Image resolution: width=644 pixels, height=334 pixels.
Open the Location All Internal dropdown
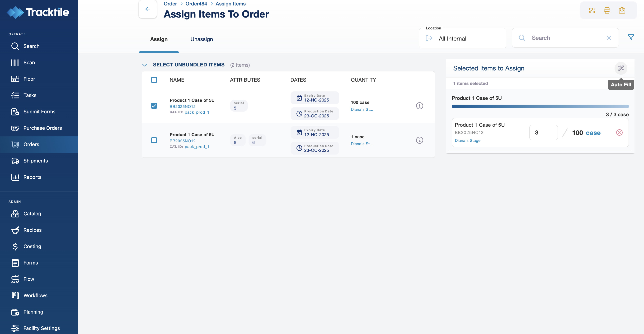click(462, 38)
